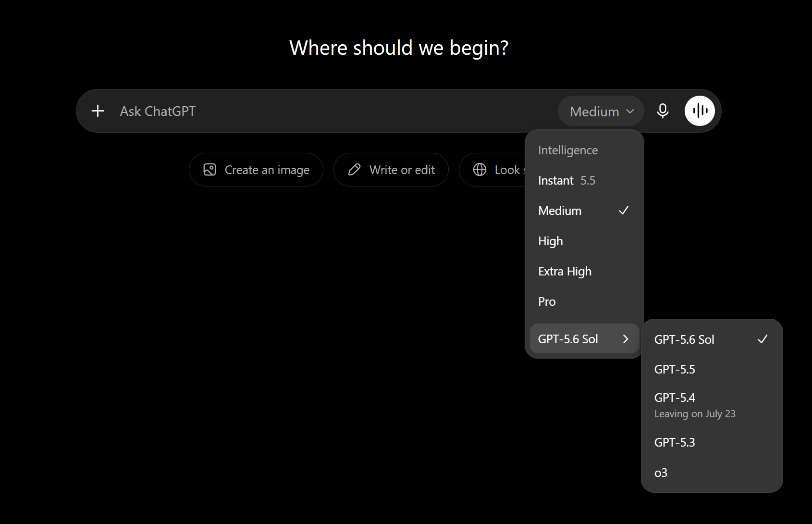Open the Medium dropdown in prompt bar
The height and width of the screenshot is (524, 812).
tap(601, 111)
